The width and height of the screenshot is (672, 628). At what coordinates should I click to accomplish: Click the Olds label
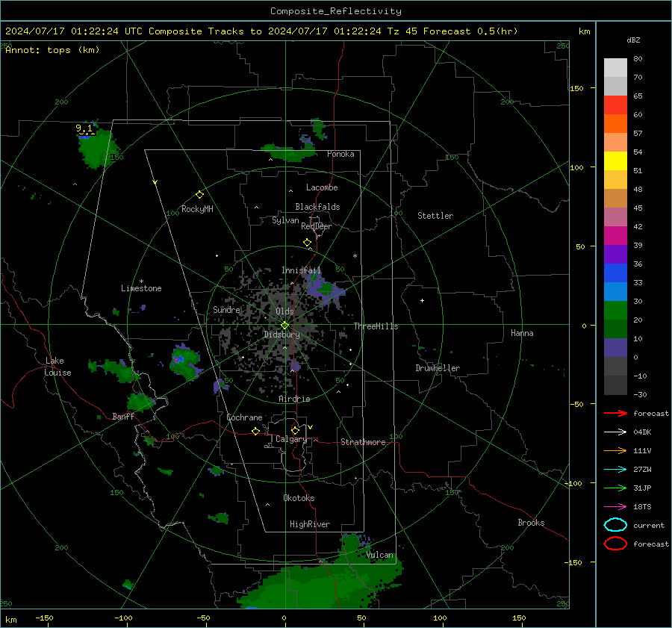(284, 311)
